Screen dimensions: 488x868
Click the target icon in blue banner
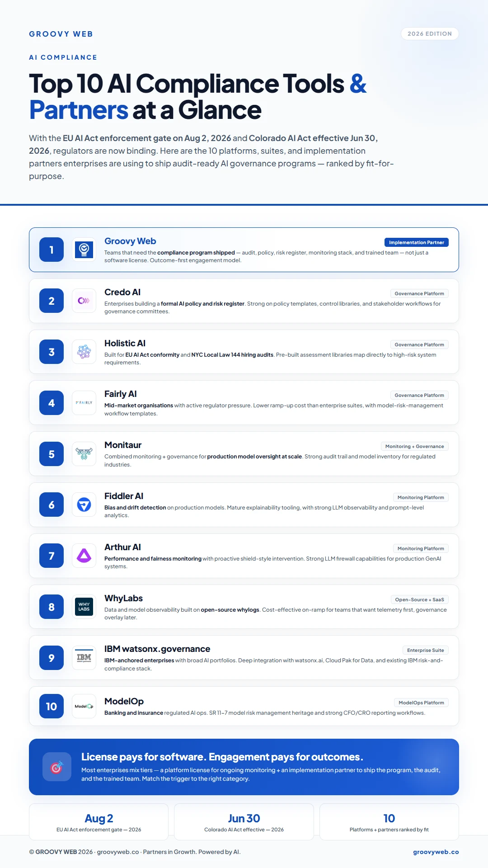(x=57, y=767)
